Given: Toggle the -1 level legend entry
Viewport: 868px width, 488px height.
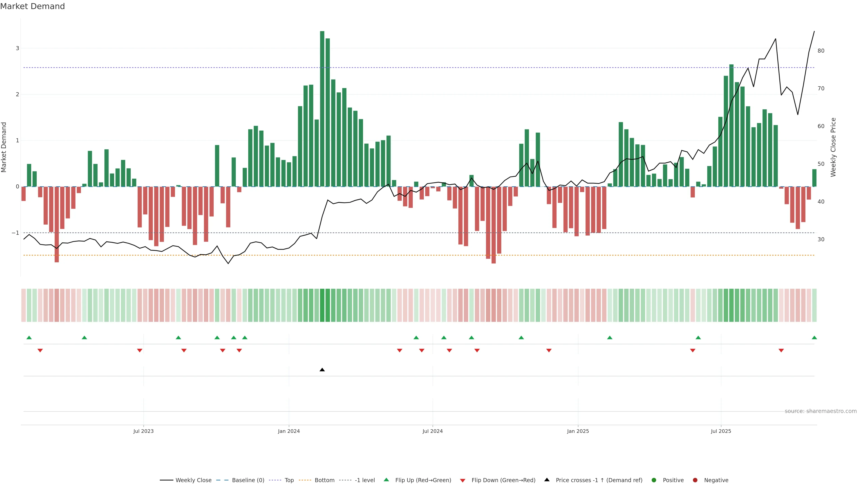Looking at the screenshot, I should point(365,480).
